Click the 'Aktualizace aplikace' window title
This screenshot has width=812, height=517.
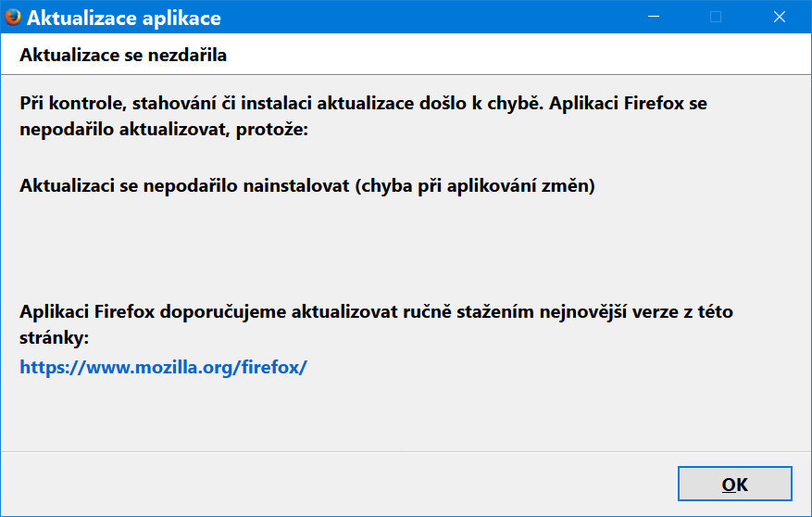point(124,18)
